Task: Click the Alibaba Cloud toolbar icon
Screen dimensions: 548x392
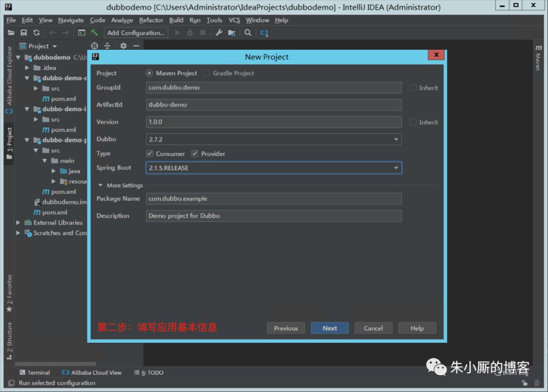Action: pos(264,32)
